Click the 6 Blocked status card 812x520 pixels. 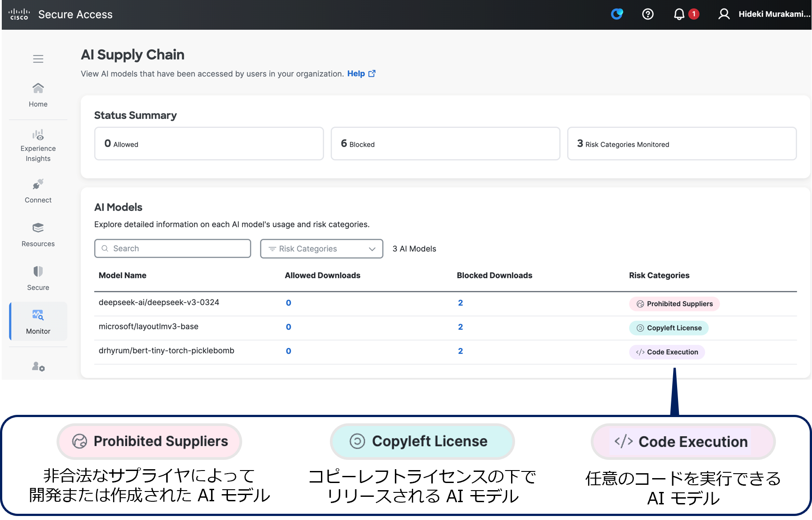coord(445,144)
